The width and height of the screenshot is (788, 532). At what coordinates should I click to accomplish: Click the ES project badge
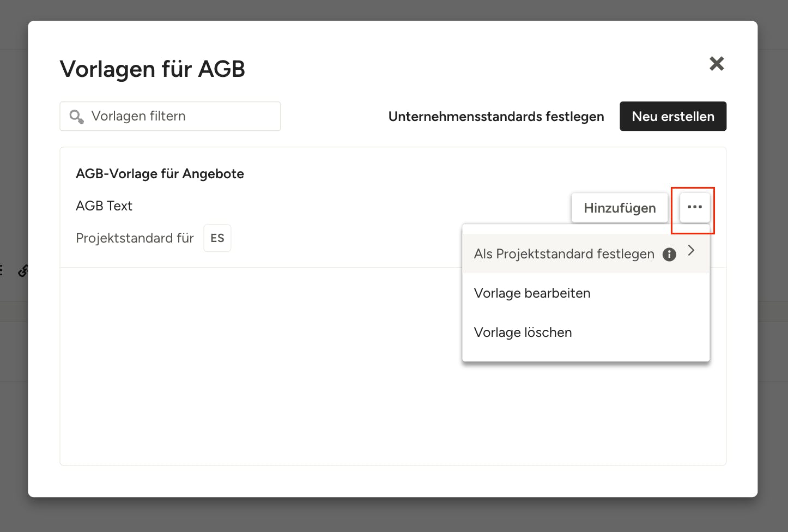(217, 238)
